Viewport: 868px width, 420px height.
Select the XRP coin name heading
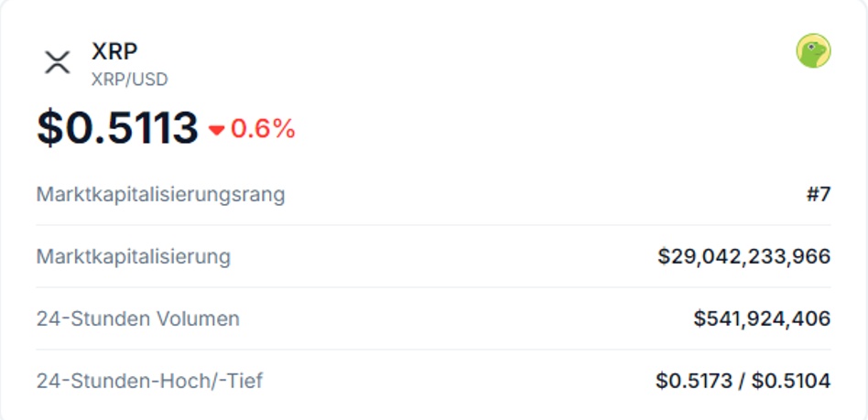pyautogui.click(x=114, y=51)
